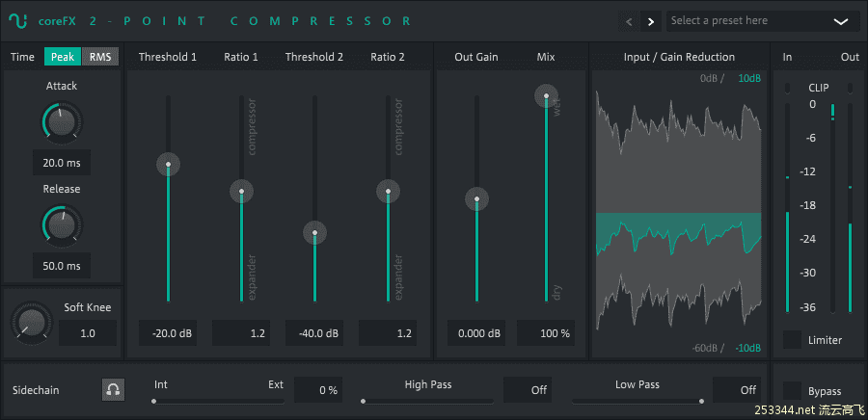
Task: Click the Threshold 2 value -40.0 dB
Action: (314, 333)
